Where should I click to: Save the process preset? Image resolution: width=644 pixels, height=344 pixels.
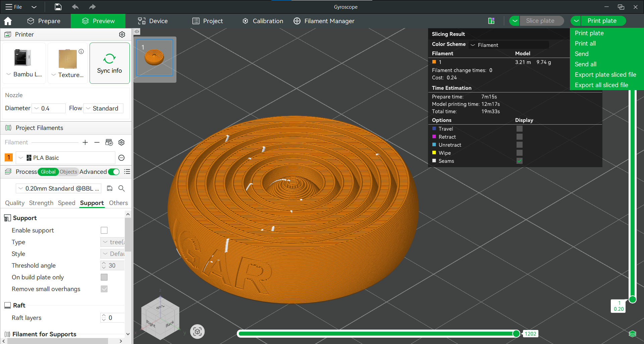coord(110,188)
